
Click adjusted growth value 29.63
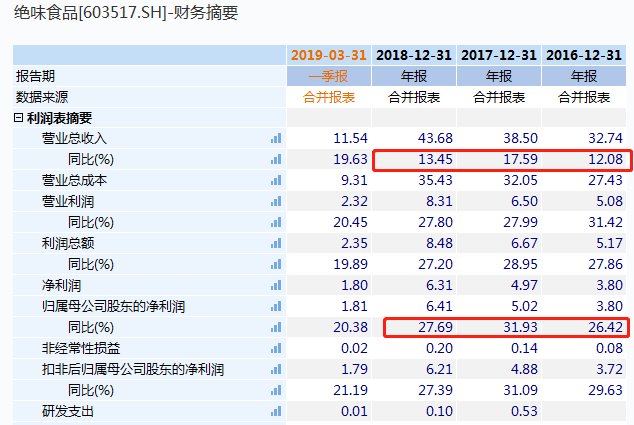coord(605,391)
